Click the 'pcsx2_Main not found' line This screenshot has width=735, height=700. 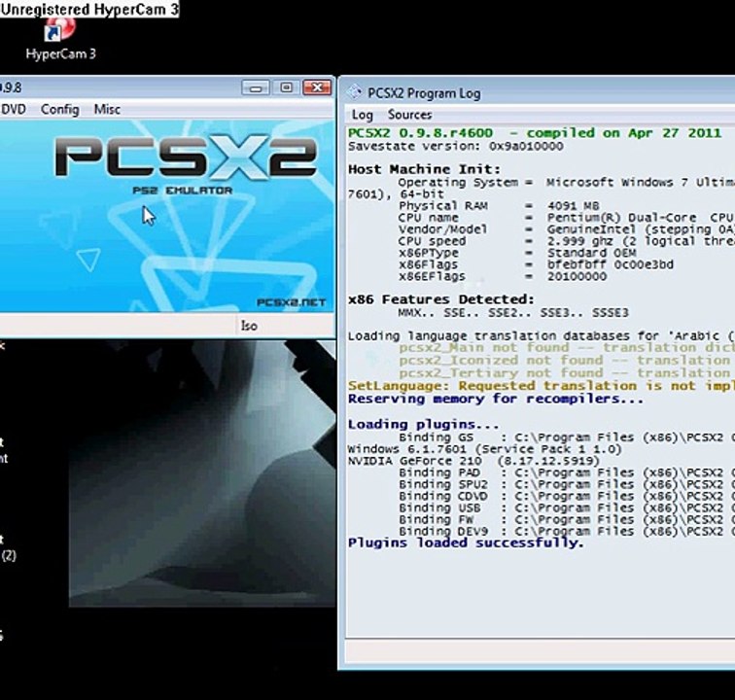coord(566,347)
